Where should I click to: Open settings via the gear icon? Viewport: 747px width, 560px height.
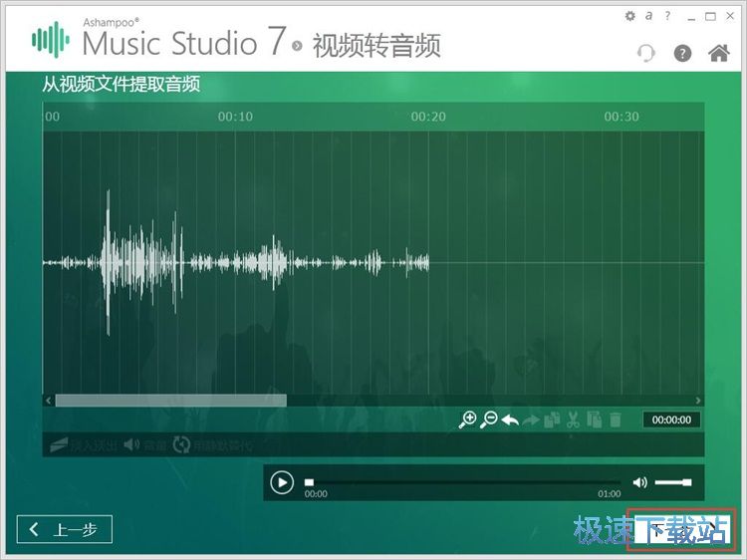[629, 16]
